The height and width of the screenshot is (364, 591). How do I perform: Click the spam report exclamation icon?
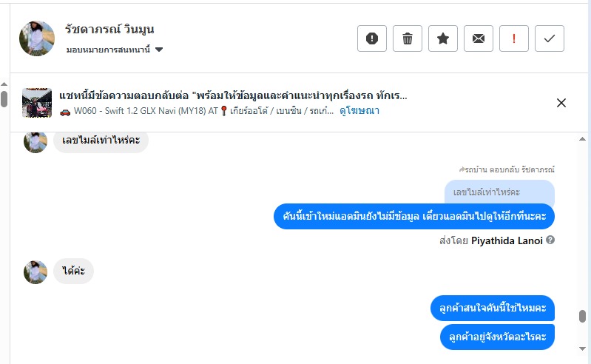pyautogui.click(x=372, y=38)
